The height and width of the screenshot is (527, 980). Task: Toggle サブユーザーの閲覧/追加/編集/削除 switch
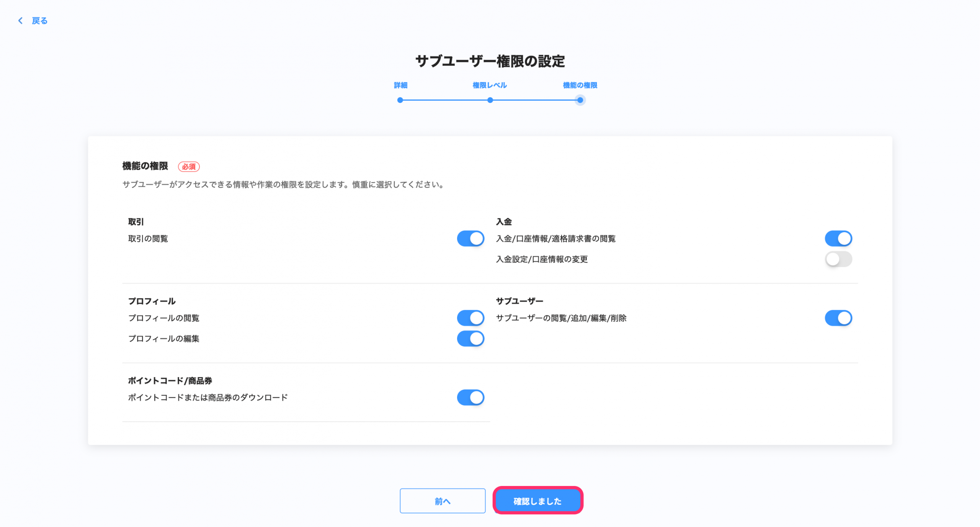pos(838,318)
